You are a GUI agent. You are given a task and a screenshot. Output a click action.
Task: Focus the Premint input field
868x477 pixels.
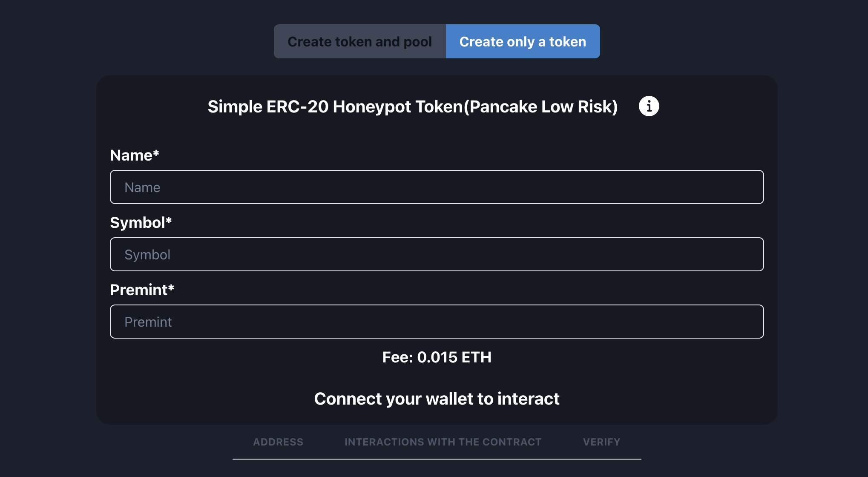point(437,322)
